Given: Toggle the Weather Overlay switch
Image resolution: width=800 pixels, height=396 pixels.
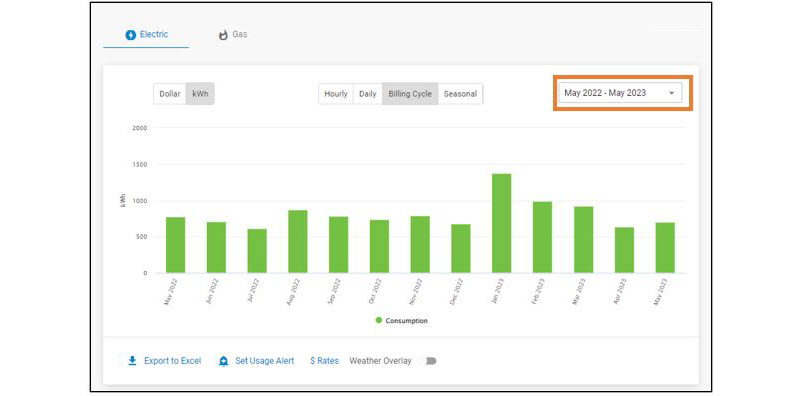Looking at the screenshot, I should pyautogui.click(x=430, y=361).
